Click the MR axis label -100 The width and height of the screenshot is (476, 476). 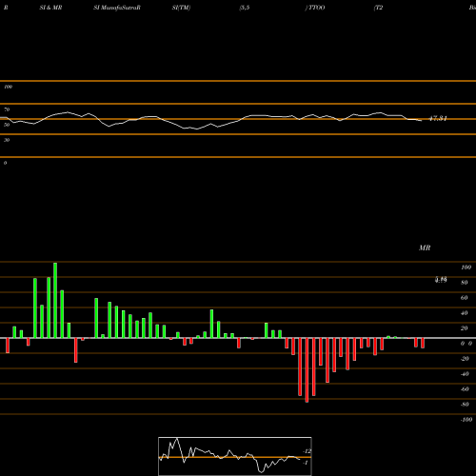(466, 420)
